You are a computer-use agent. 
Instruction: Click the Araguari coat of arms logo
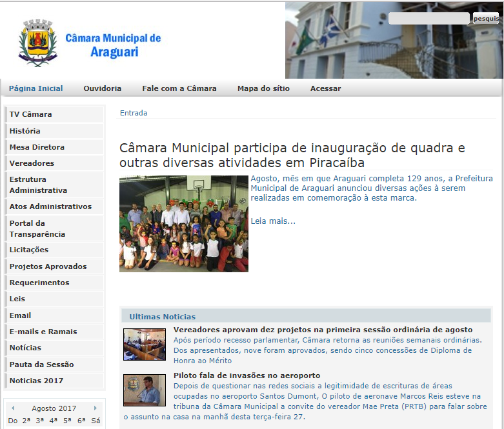coord(39,43)
